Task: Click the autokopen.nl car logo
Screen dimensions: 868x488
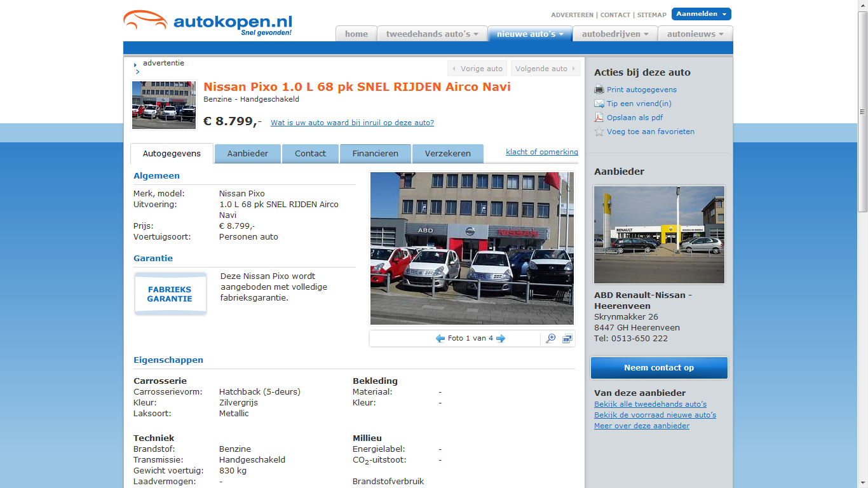Action: click(207, 23)
